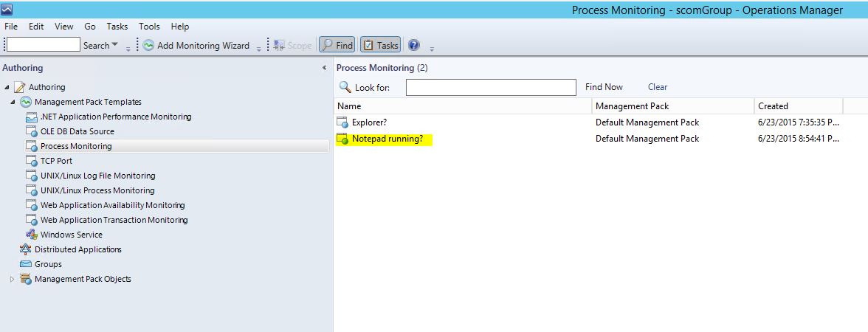Click the Notepad running? row icon
Image resolution: width=868 pixels, height=332 pixels.
pyautogui.click(x=342, y=139)
